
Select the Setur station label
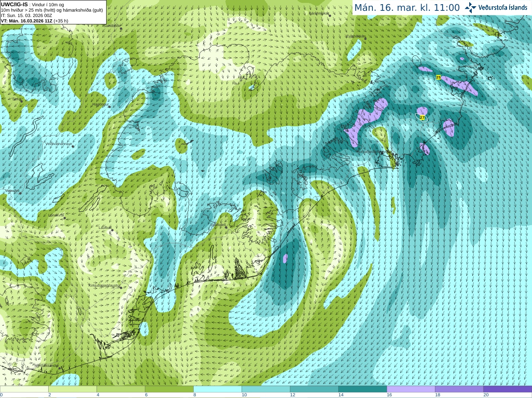coord(16,99)
